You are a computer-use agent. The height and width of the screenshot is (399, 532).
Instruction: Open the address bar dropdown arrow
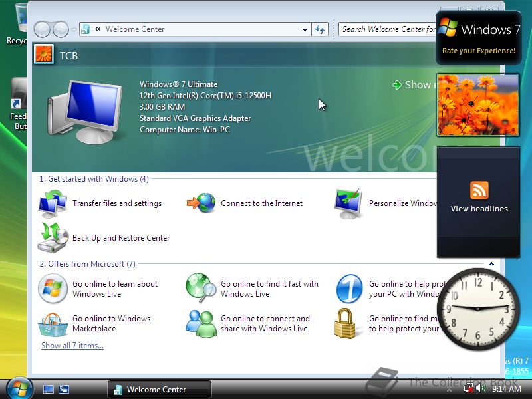pyautogui.click(x=305, y=29)
